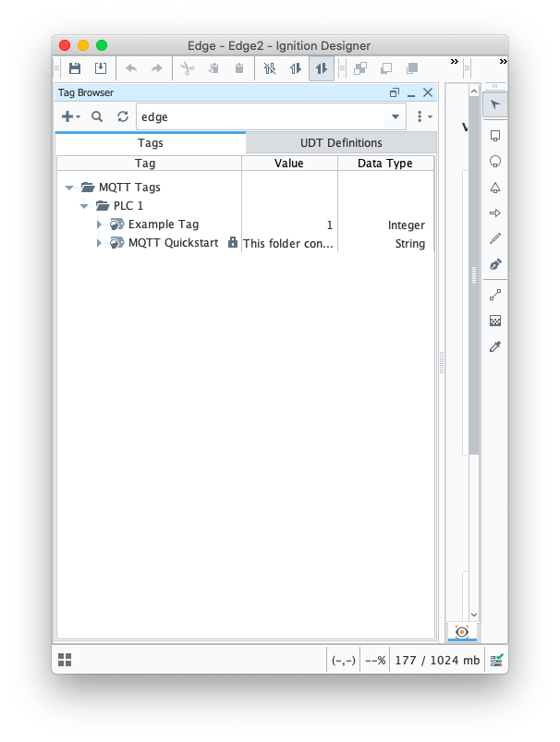The image size is (560, 742).
Task: Set communication mode to Read-Only
Action: pyautogui.click(x=296, y=68)
